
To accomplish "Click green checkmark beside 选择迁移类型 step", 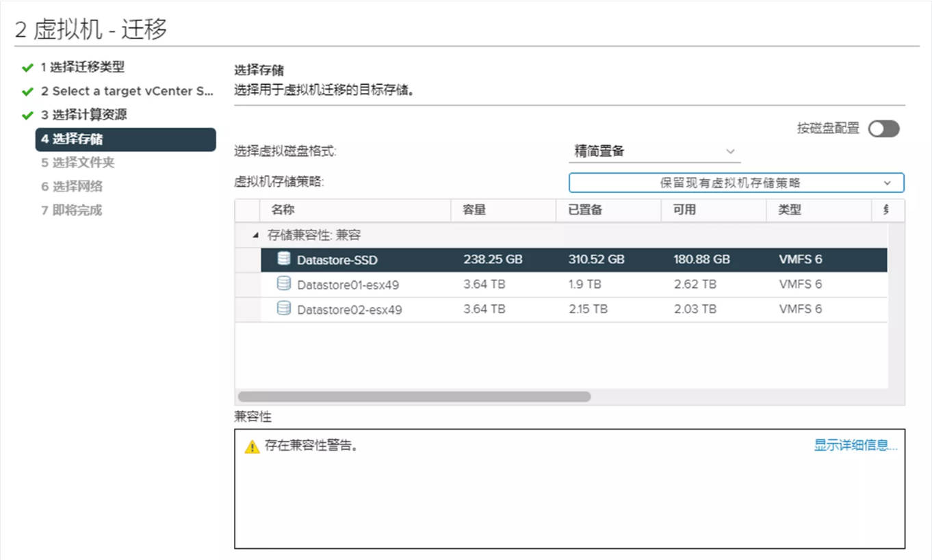I will (x=27, y=68).
